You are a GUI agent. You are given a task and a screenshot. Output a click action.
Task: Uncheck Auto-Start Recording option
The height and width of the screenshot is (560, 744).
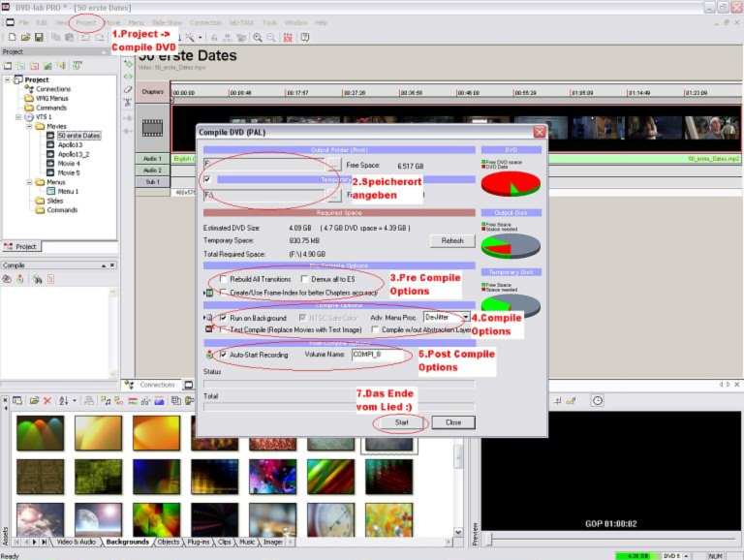click(x=223, y=355)
